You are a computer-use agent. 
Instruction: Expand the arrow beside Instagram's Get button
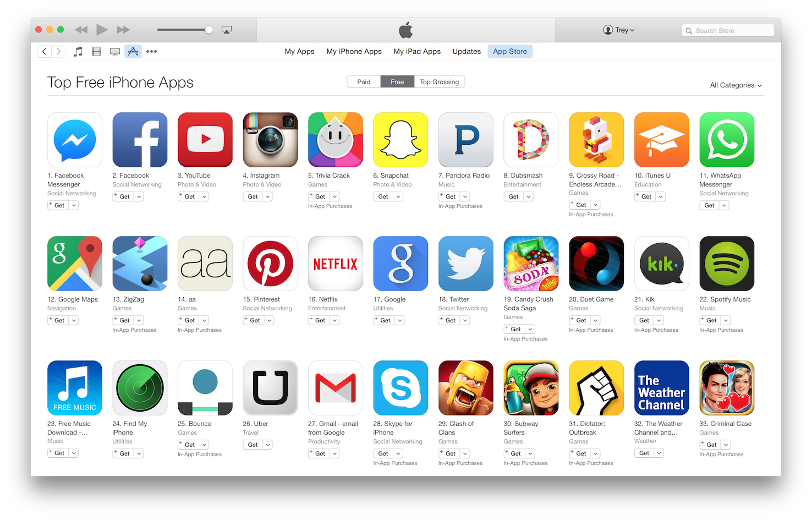(267, 196)
